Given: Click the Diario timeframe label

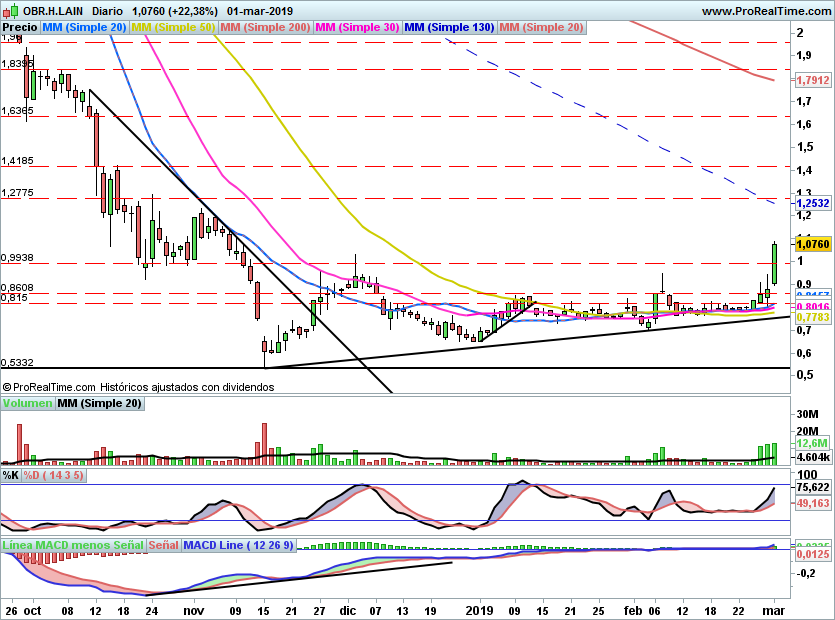Looking at the screenshot, I should (x=108, y=10).
